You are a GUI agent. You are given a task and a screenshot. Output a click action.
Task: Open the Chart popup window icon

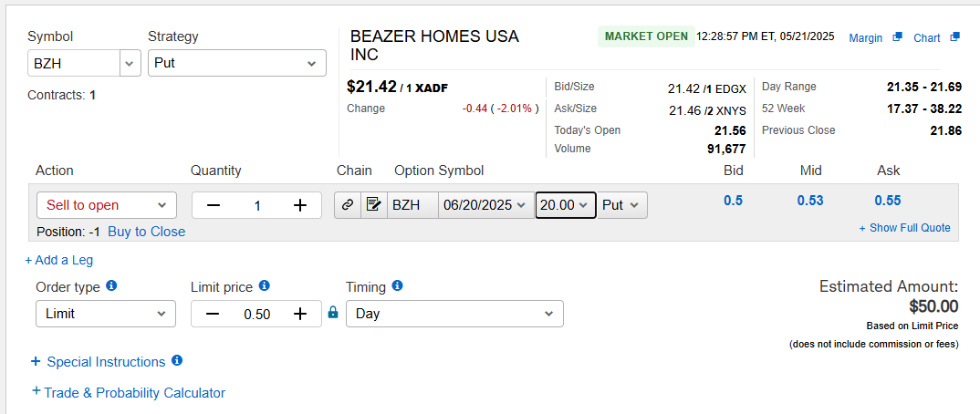click(954, 36)
